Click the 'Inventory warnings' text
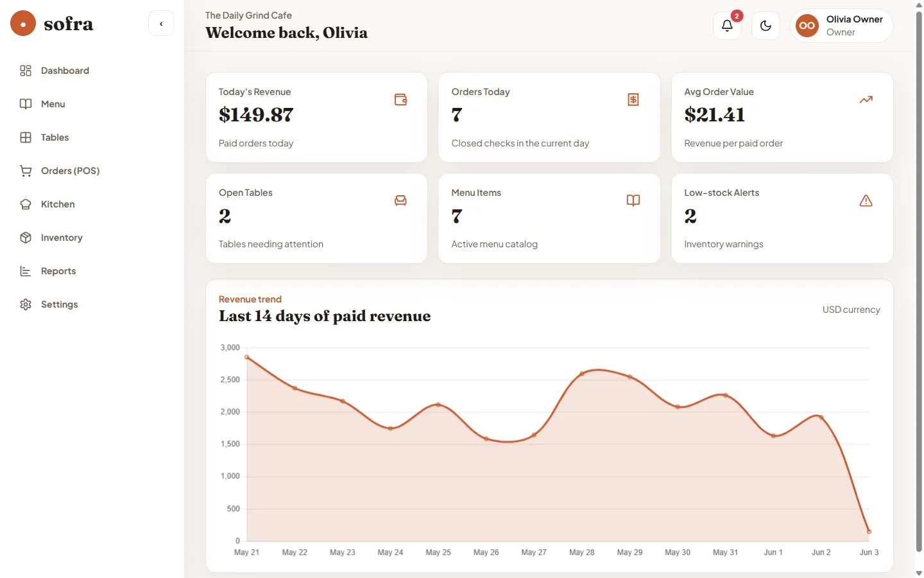 [724, 244]
